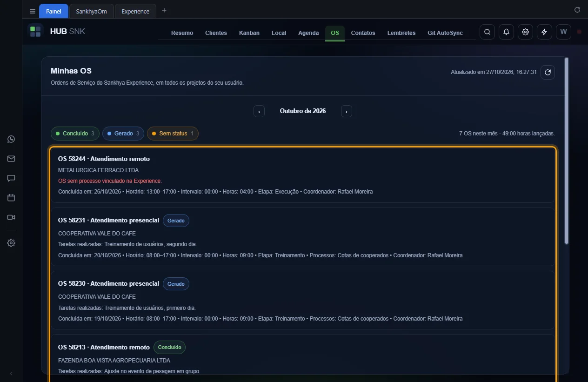The image size is (588, 382).
Task: Go to the previous month
Action: point(259,111)
